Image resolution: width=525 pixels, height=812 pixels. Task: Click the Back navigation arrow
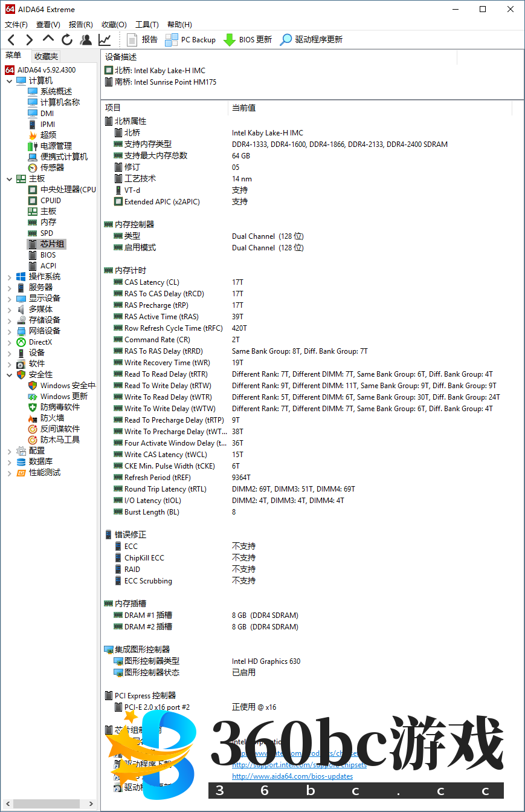pyautogui.click(x=11, y=40)
